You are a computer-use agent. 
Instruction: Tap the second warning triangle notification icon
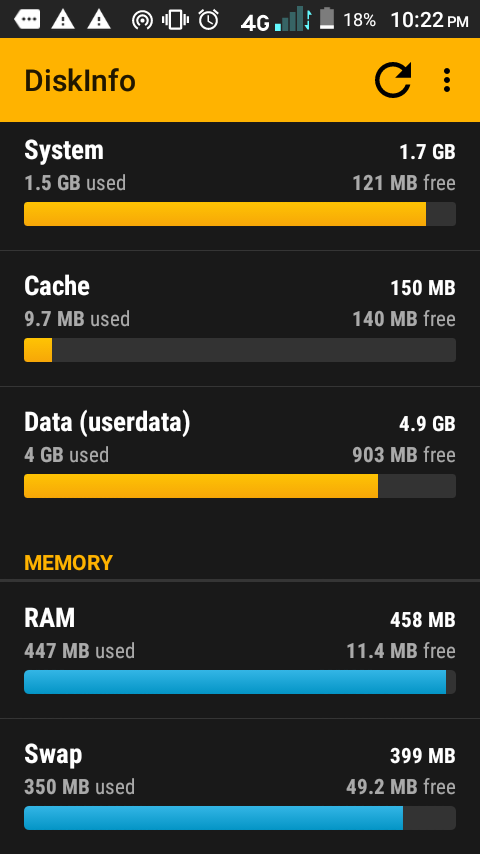click(x=99, y=20)
